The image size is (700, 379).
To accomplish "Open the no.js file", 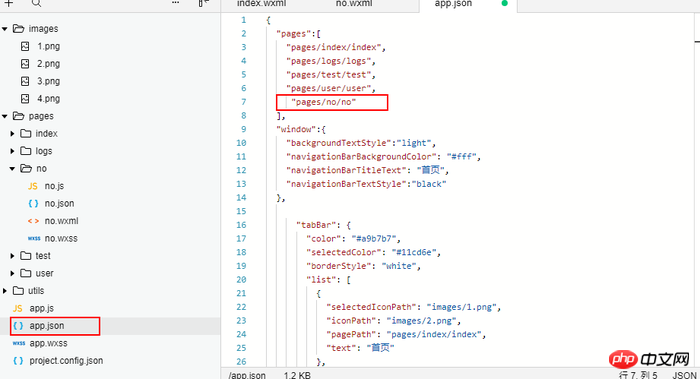I will pyautogui.click(x=54, y=186).
